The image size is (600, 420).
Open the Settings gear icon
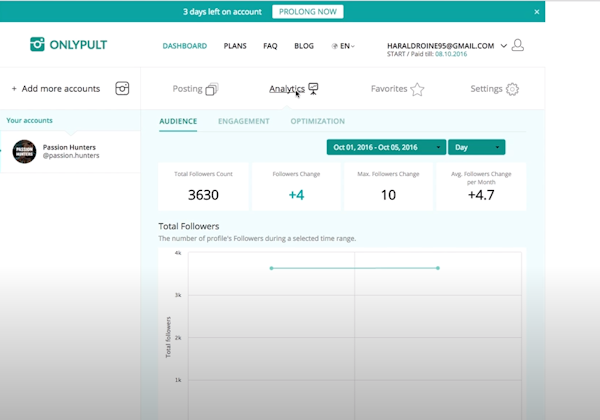tap(512, 89)
